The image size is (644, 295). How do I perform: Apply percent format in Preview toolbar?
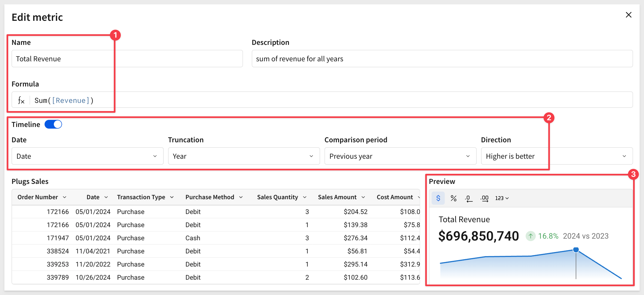pos(453,198)
